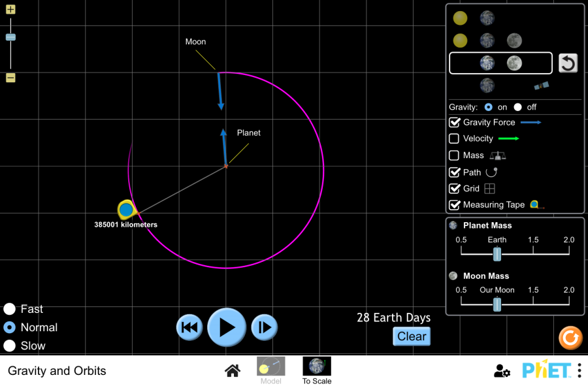
Task: Click the scene reset arrow button
Action: tap(568, 63)
